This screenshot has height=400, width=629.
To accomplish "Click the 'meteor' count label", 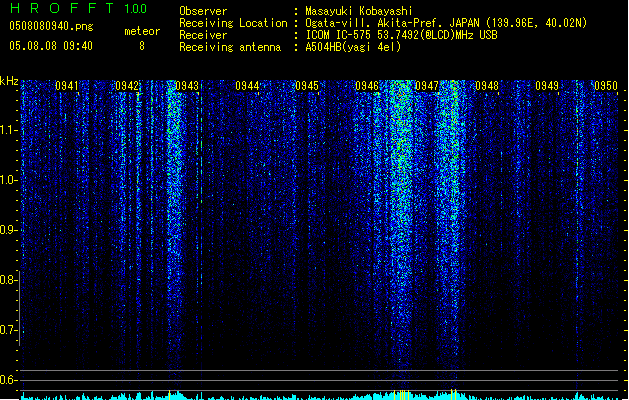I will [142, 31].
